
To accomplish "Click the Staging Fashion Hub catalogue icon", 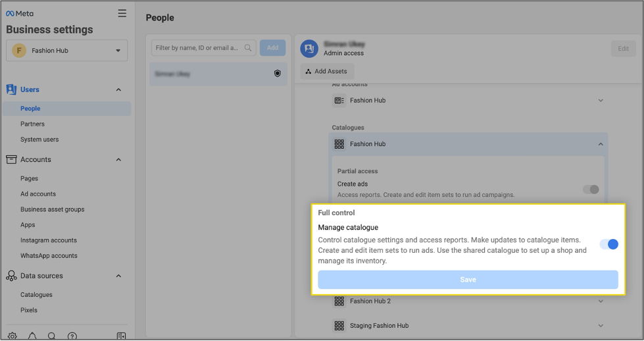I will 339,325.
